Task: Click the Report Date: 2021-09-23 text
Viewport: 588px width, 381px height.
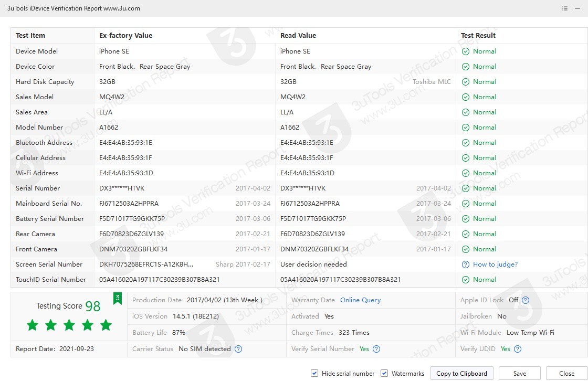Action: [55, 349]
